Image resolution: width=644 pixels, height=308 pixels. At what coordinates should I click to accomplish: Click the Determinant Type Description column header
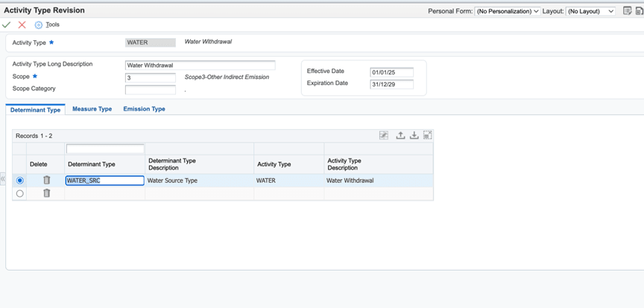pyautogui.click(x=171, y=164)
